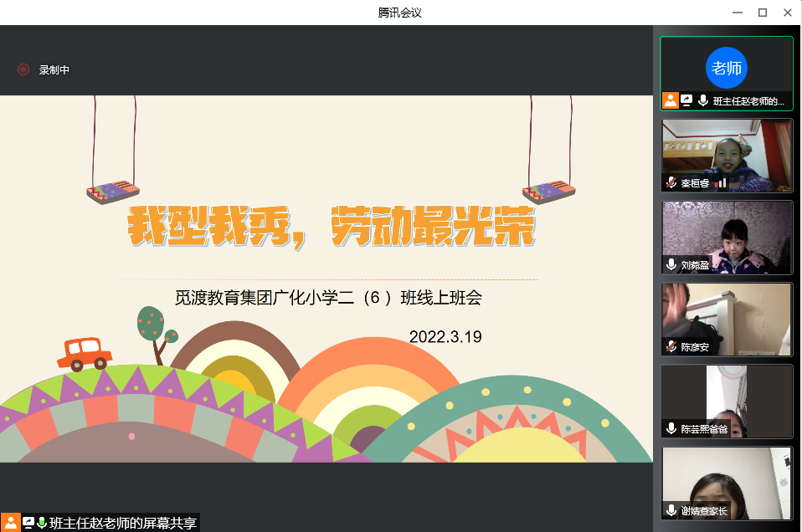
Task: Maximize the 腾讯会议 window
Action: 762,13
